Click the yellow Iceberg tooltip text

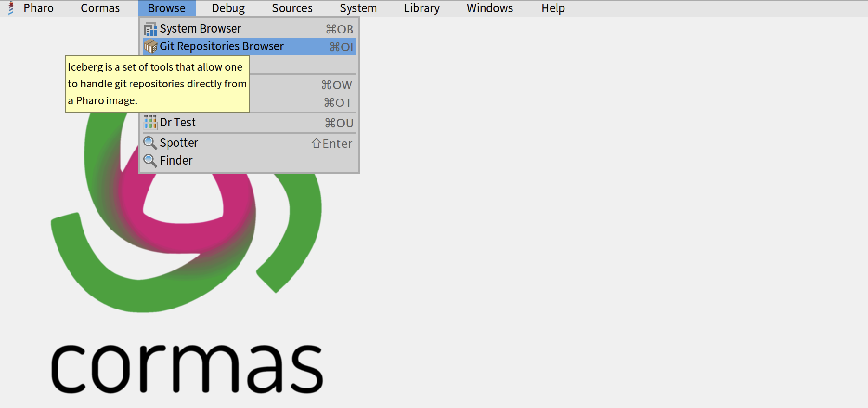157,84
